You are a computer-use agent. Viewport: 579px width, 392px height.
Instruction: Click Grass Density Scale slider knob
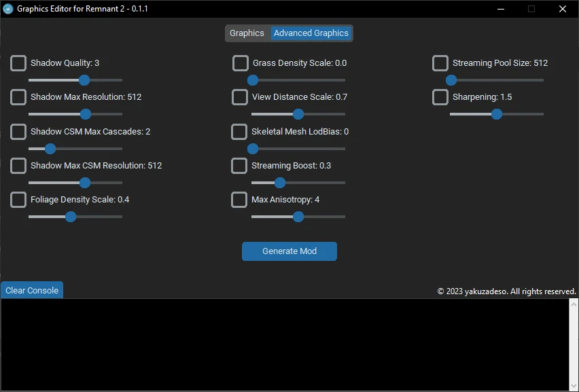tap(253, 80)
